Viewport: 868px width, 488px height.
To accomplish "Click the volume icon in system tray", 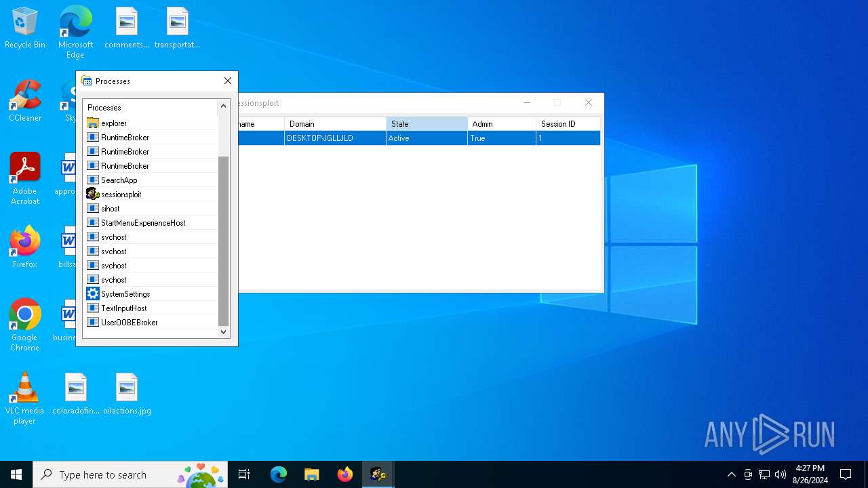I will coord(781,474).
